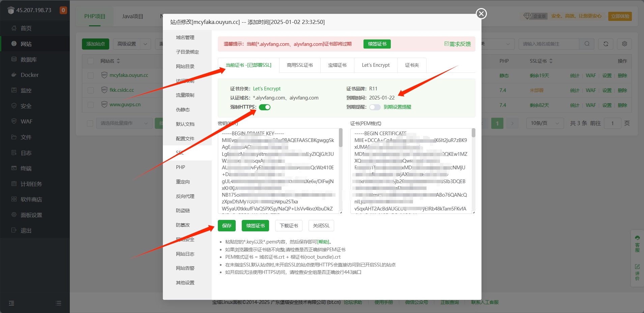This screenshot has width=644, height=313.
Task: Sort by 网站名 column arrows
Action: [x=118, y=61]
